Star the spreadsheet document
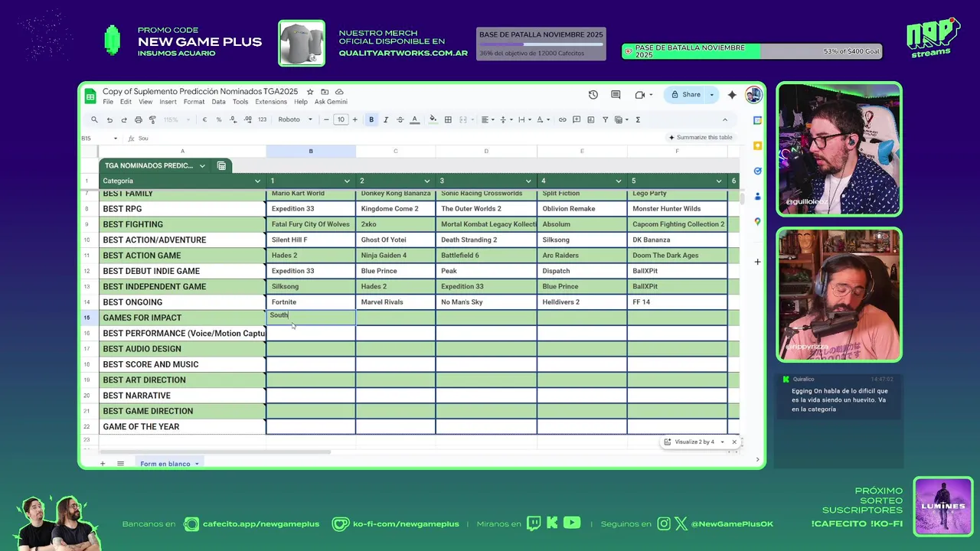This screenshot has width=980, height=551. (310, 92)
